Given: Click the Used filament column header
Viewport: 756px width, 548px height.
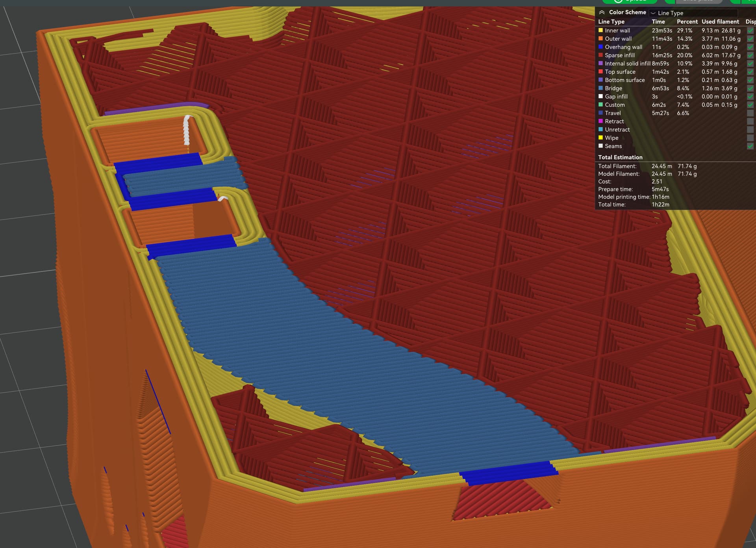Looking at the screenshot, I should click(x=720, y=22).
